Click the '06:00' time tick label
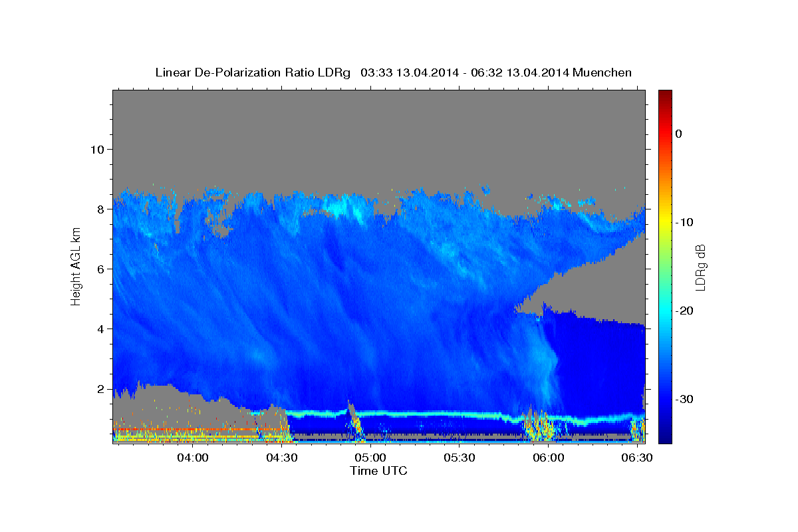The height and width of the screenshot is (532, 798). (x=548, y=458)
